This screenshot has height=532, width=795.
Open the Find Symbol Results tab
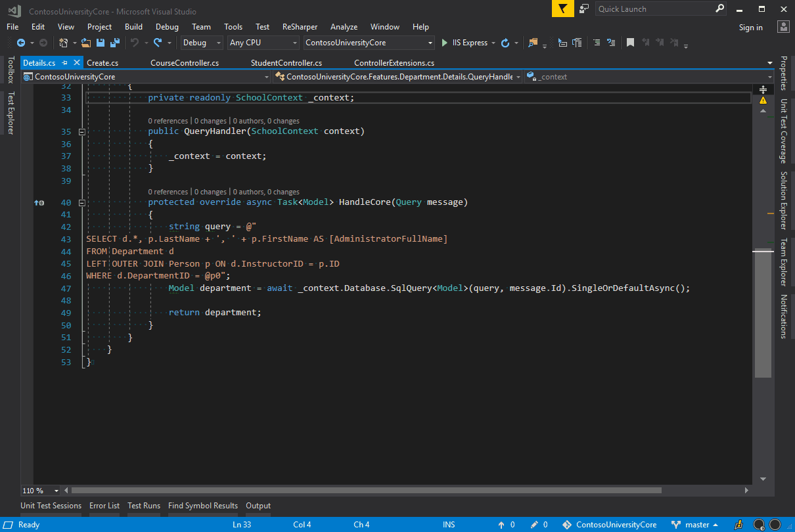point(203,506)
